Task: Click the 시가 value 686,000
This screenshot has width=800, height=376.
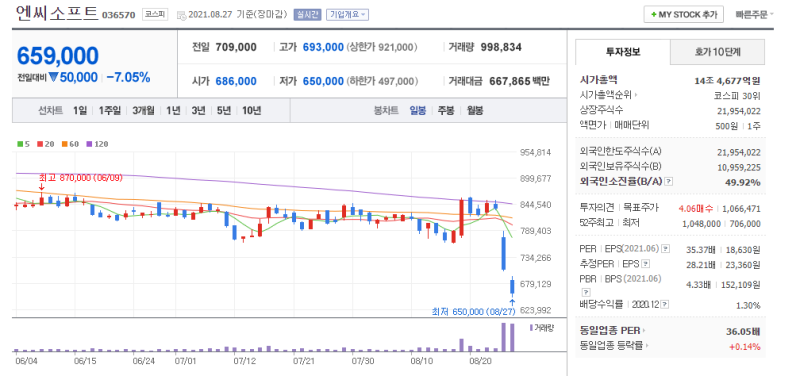Action: coord(236,81)
